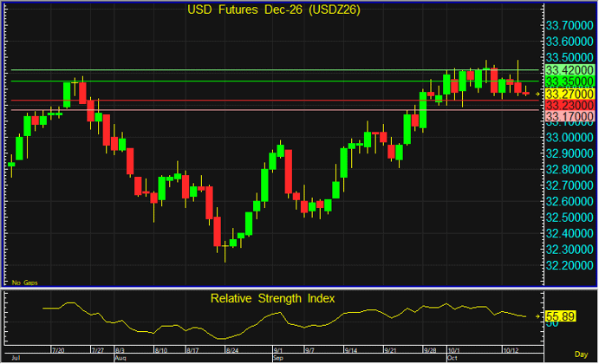This screenshot has width=599, height=364.
Task: Click the 33.70000 price axis value
Action: coord(570,26)
